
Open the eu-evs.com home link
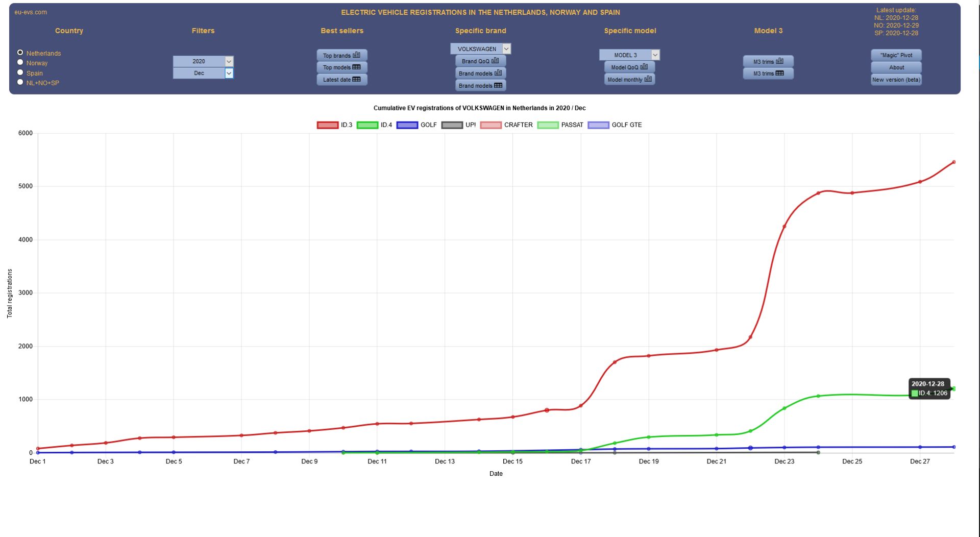pos(31,12)
